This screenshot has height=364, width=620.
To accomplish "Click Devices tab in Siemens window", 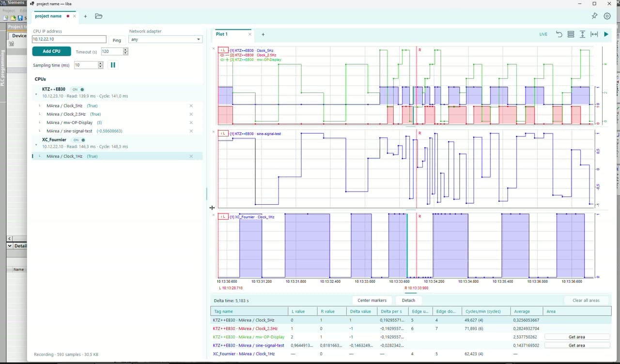I will click(x=18, y=35).
